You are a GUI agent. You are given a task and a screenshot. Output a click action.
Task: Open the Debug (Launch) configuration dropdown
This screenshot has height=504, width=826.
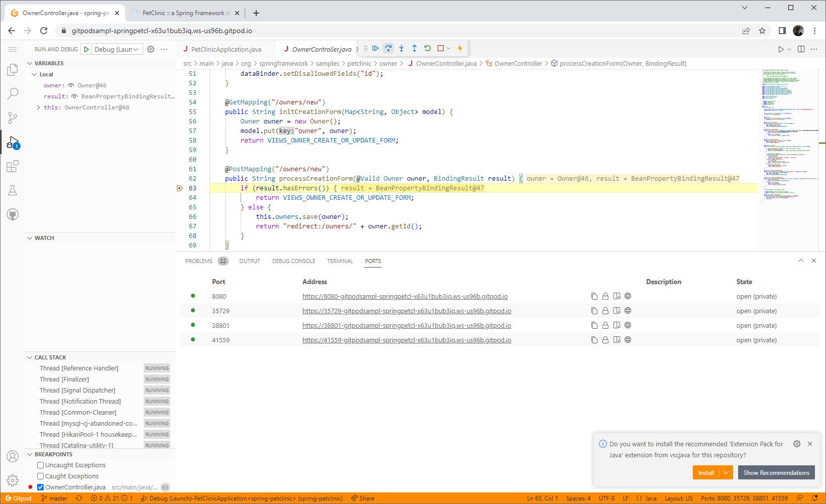pyautogui.click(x=117, y=49)
